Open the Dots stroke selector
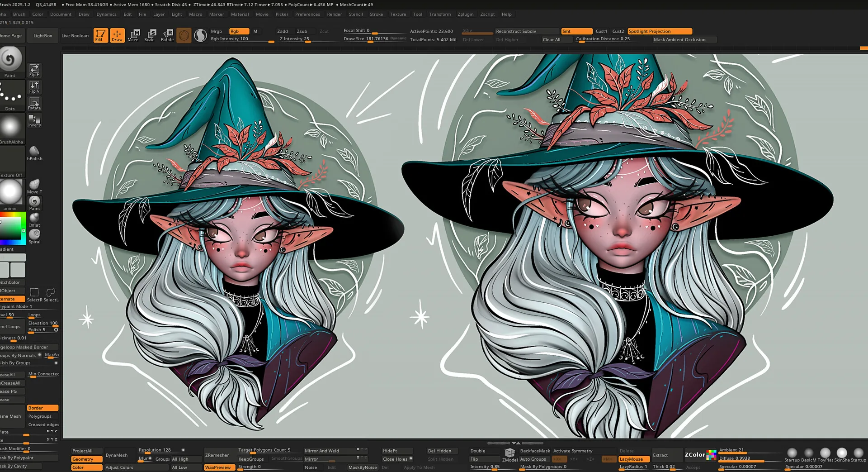This screenshot has height=472, width=868. (11, 95)
